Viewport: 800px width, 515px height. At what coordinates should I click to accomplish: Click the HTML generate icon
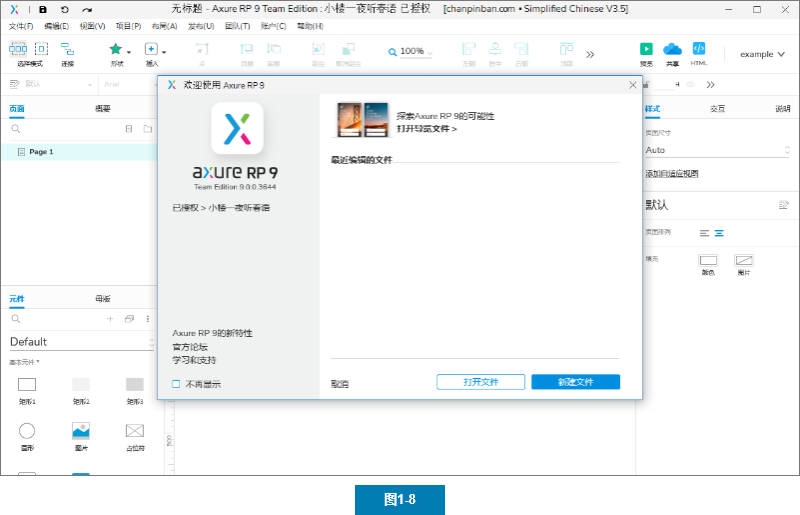click(x=698, y=48)
